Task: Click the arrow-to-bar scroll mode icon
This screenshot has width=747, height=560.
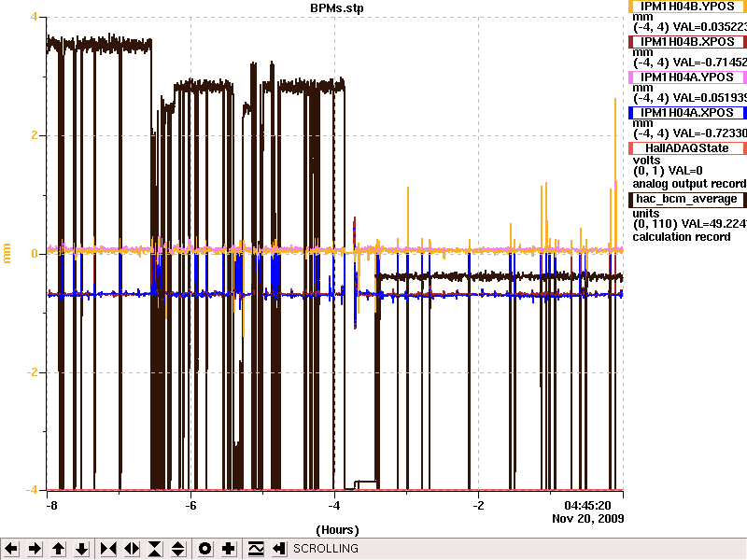Action: [278, 549]
